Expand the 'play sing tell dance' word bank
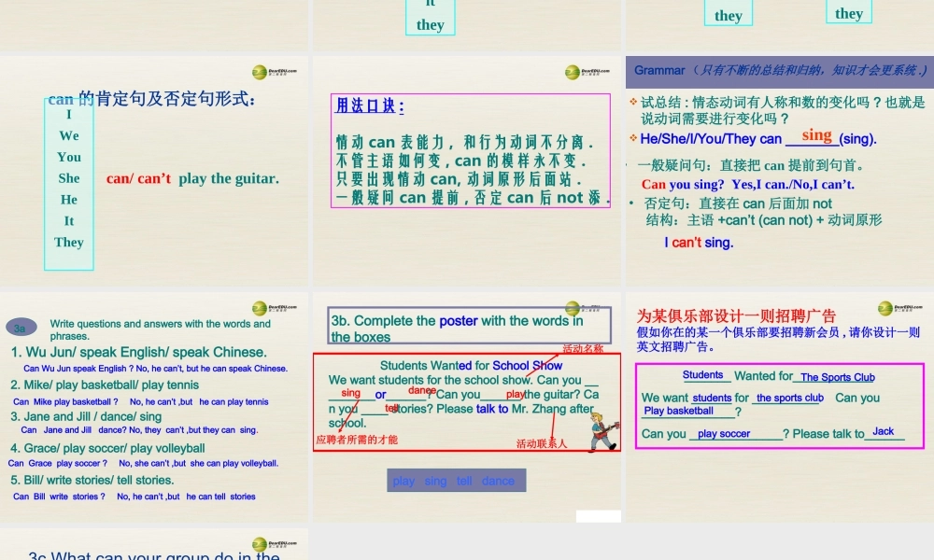The image size is (934, 560). [x=456, y=479]
